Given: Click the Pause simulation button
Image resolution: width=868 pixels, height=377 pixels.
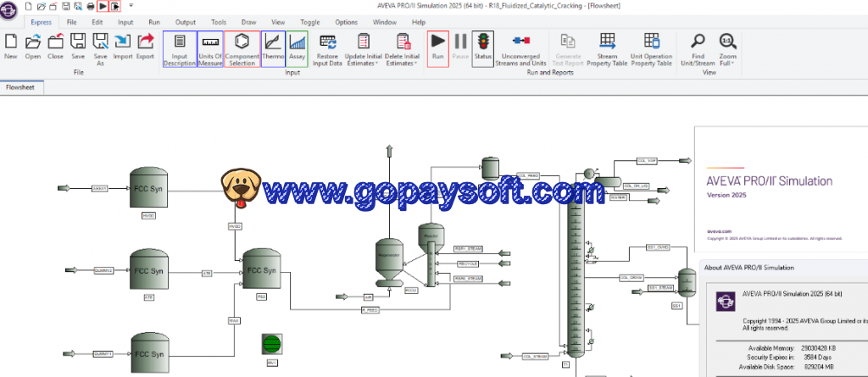Looking at the screenshot, I should pos(460,47).
